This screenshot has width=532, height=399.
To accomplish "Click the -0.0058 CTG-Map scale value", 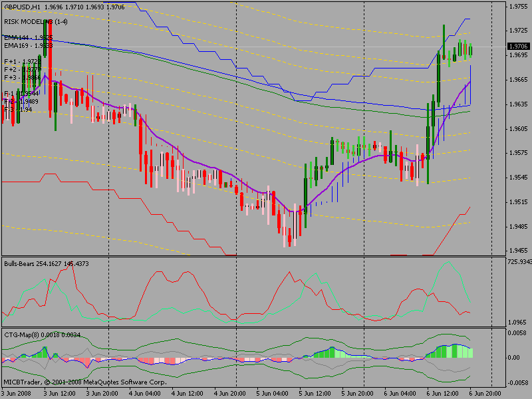I will point(517,383).
